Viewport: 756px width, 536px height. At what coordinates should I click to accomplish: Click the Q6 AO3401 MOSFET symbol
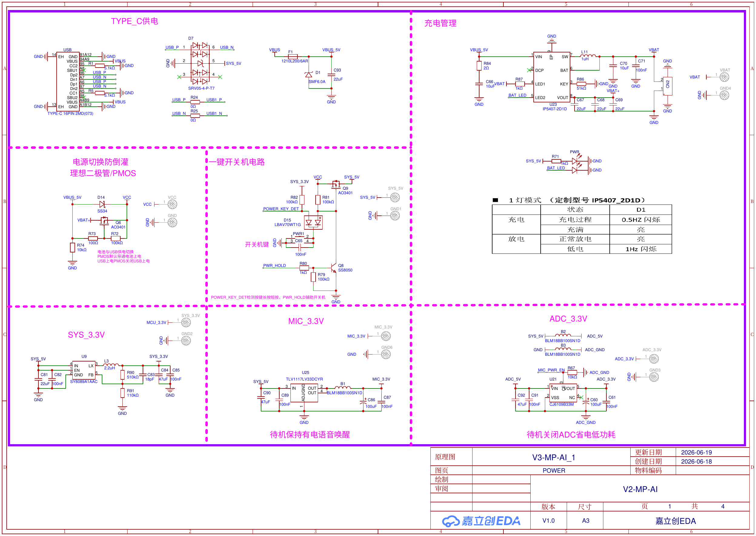click(104, 220)
